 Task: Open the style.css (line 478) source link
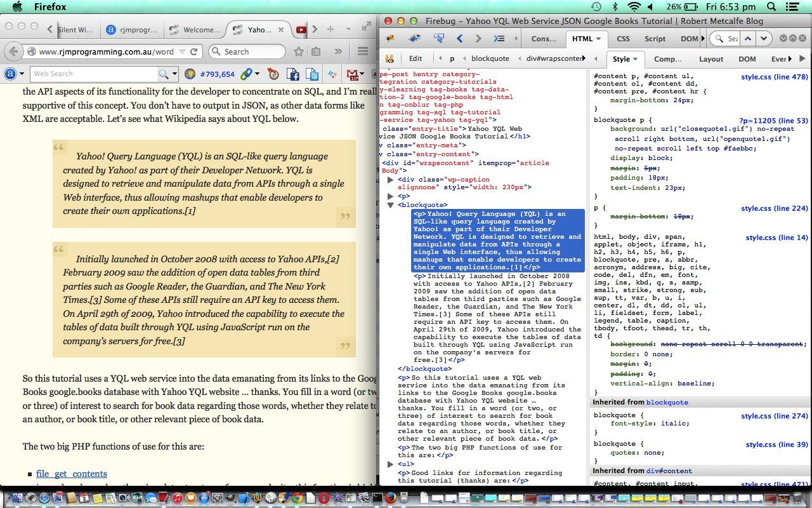pos(775,77)
